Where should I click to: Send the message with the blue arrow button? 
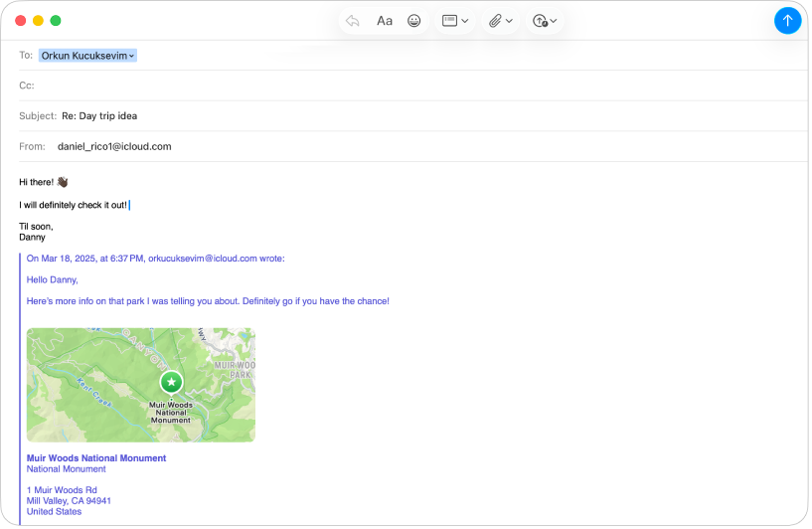(x=790, y=21)
